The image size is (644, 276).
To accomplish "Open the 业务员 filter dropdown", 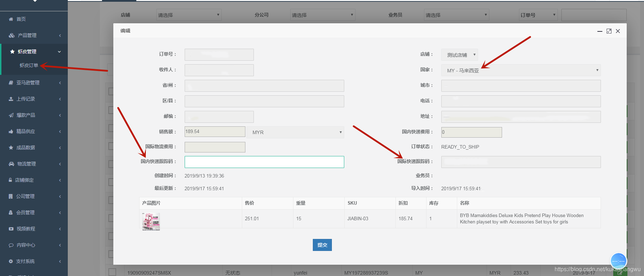I will (457, 15).
